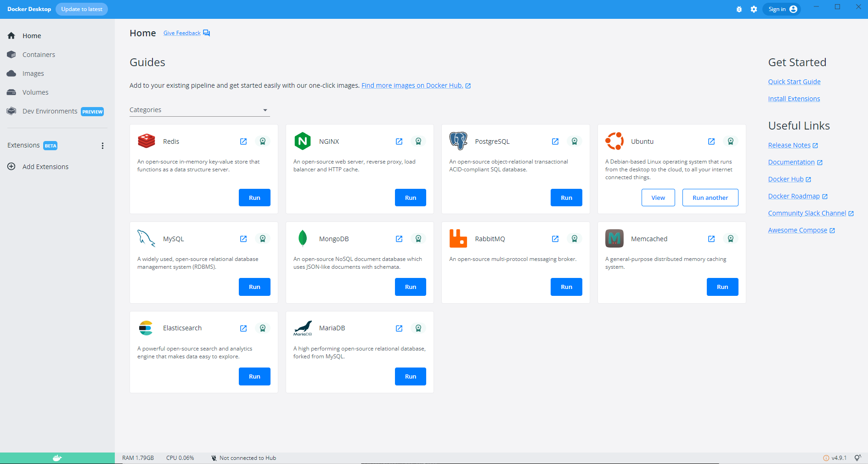Click the NGINX official image badge
Image resolution: width=868 pixels, height=464 pixels.
click(x=418, y=141)
